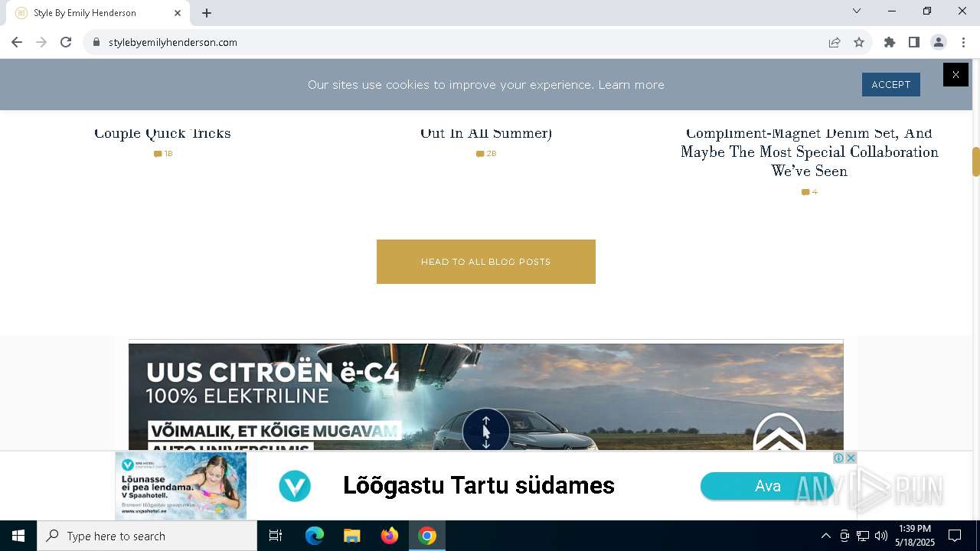Go back to the previous page

tap(17, 42)
